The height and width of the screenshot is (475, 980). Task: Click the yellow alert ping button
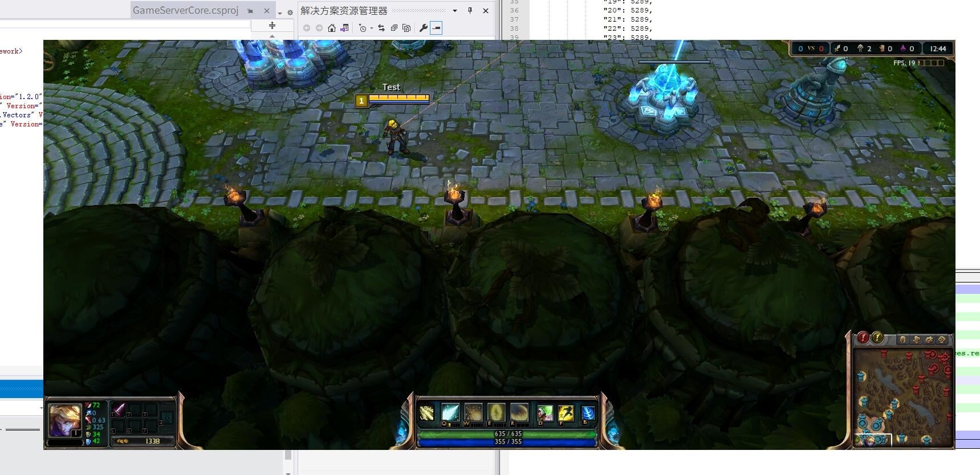877,338
